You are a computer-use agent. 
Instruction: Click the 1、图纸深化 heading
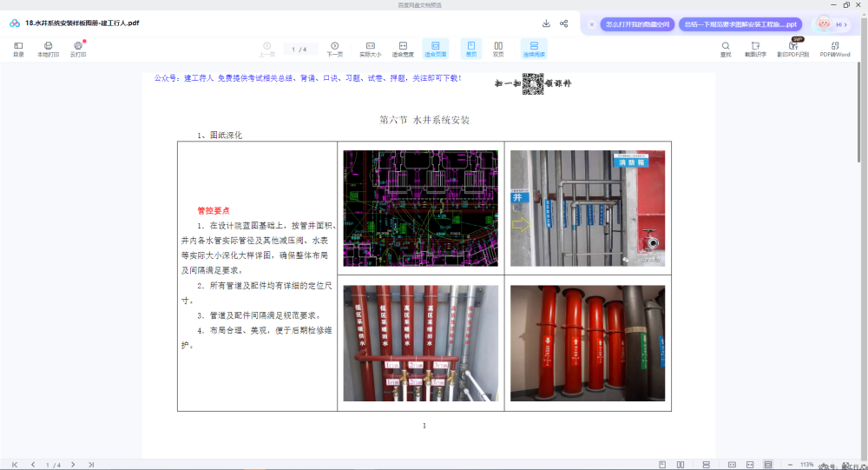(220, 136)
